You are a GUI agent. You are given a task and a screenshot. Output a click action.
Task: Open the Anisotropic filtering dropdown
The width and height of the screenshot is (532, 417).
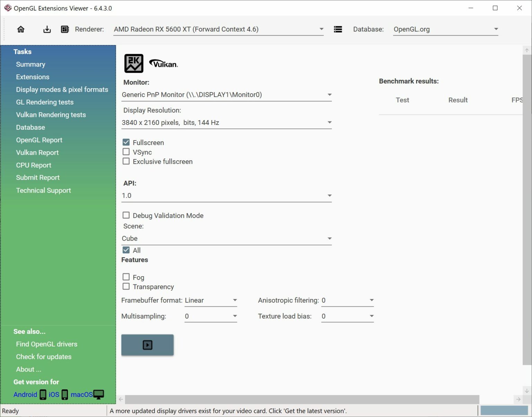coord(347,300)
